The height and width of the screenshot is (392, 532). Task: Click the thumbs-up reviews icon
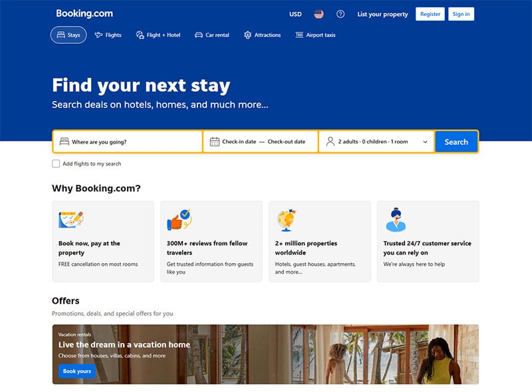(x=178, y=219)
